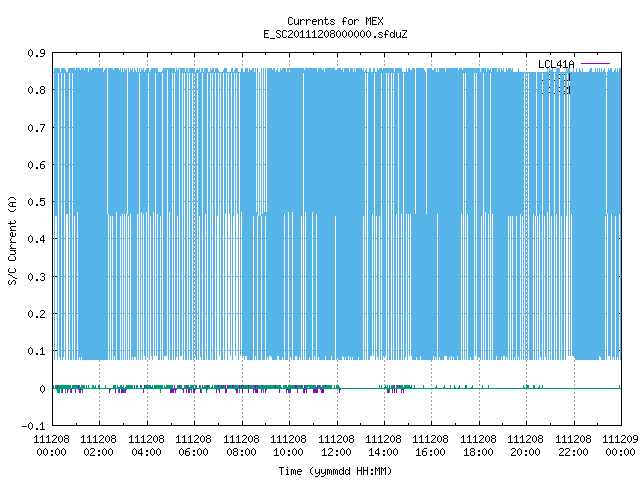This screenshot has height=480, width=640.
Task: Select the 111208 10:00 time tick label
Action: (288, 446)
